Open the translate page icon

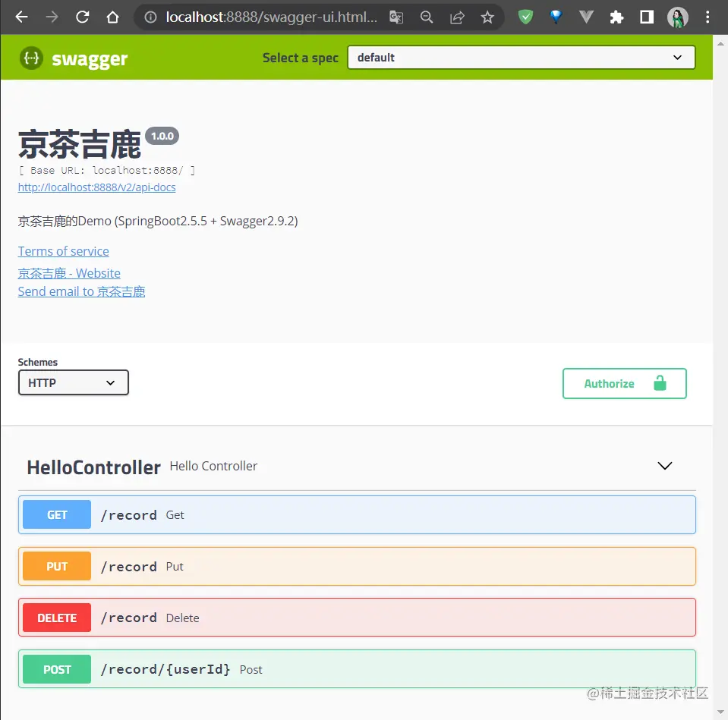pos(396,17)
